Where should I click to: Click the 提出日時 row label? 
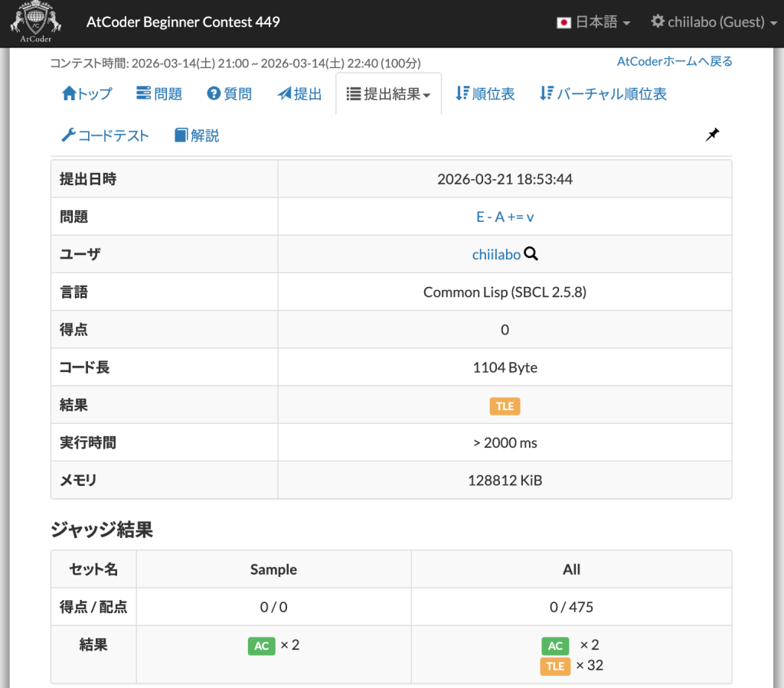88,179
